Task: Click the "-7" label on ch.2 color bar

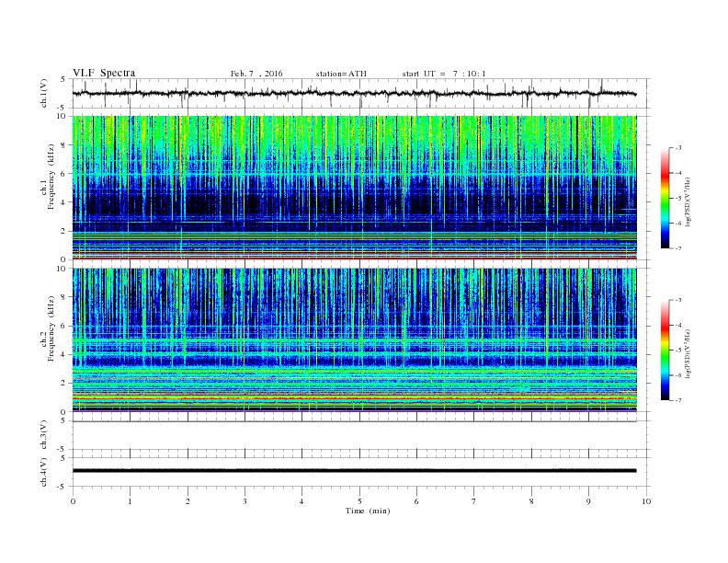Action: pos(678,400)
